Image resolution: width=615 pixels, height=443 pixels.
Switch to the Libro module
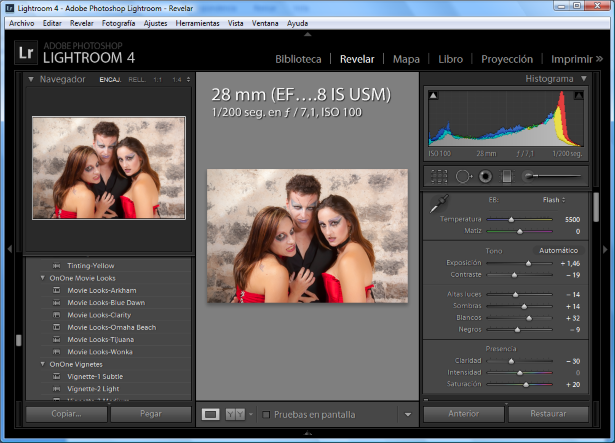pos(450,59)
